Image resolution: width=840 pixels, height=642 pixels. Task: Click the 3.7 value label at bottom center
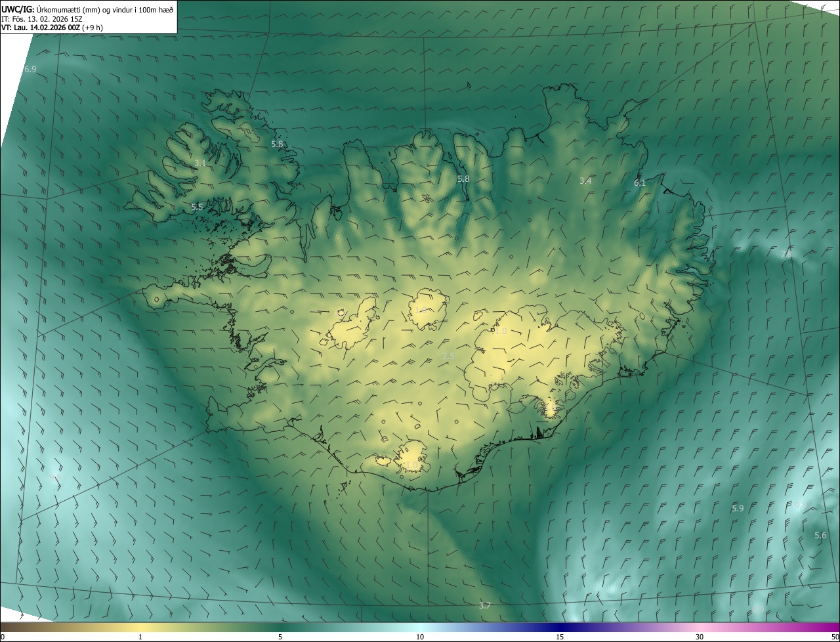[484, 605]
